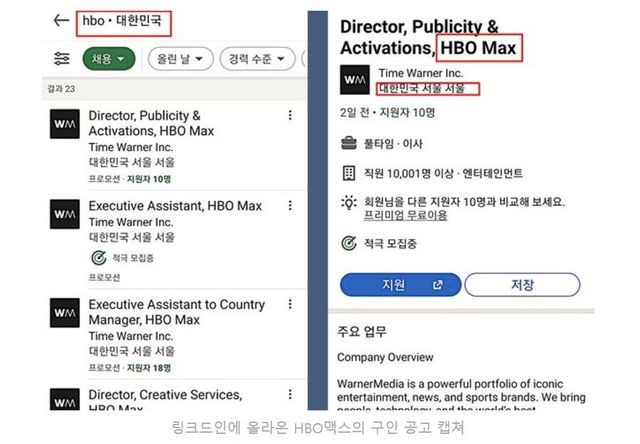Open the filter sliders icon
This screenshot has height=444, width=640.
[62, 59]
